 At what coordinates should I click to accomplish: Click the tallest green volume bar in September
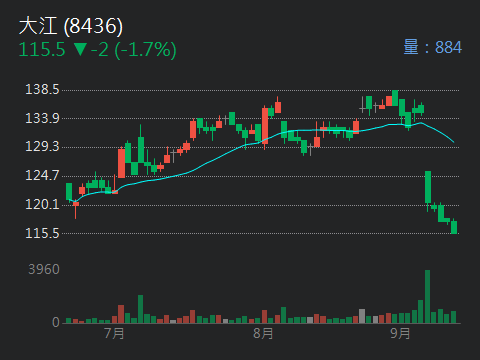point(427,296)
